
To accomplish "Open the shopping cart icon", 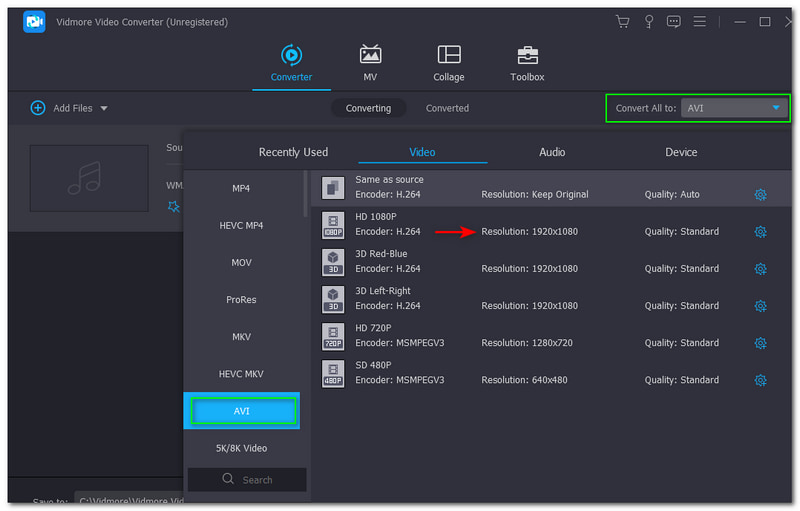I will [623, 22].
